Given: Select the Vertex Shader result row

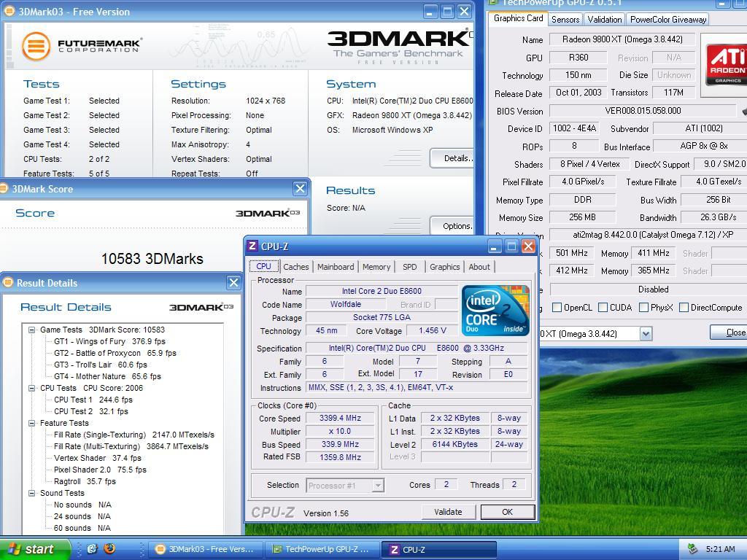Looking at the screenshot, I should [x=98, y=458].
